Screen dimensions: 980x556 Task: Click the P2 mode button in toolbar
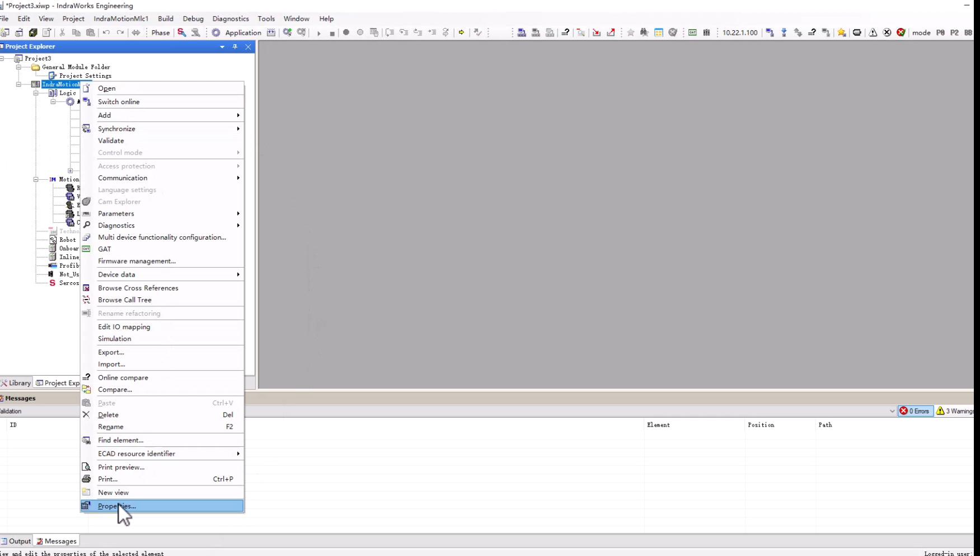[x=954, y=32]
